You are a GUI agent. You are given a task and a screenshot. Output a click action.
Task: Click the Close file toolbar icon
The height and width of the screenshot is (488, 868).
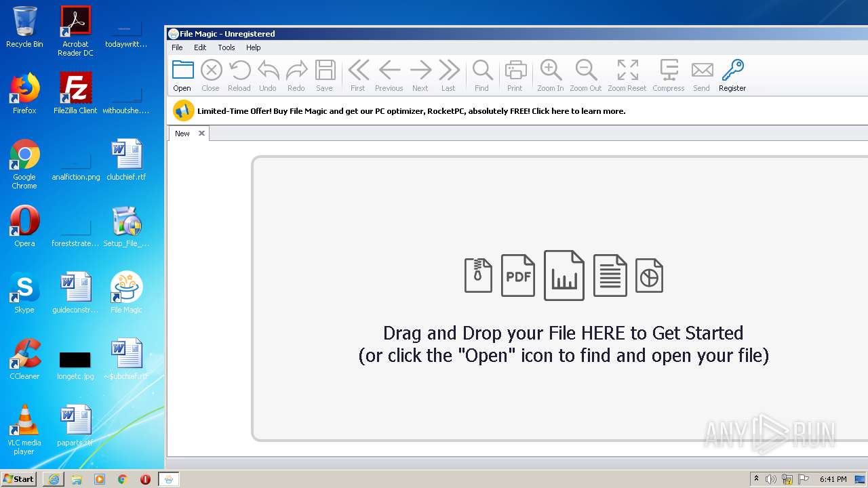211,70
